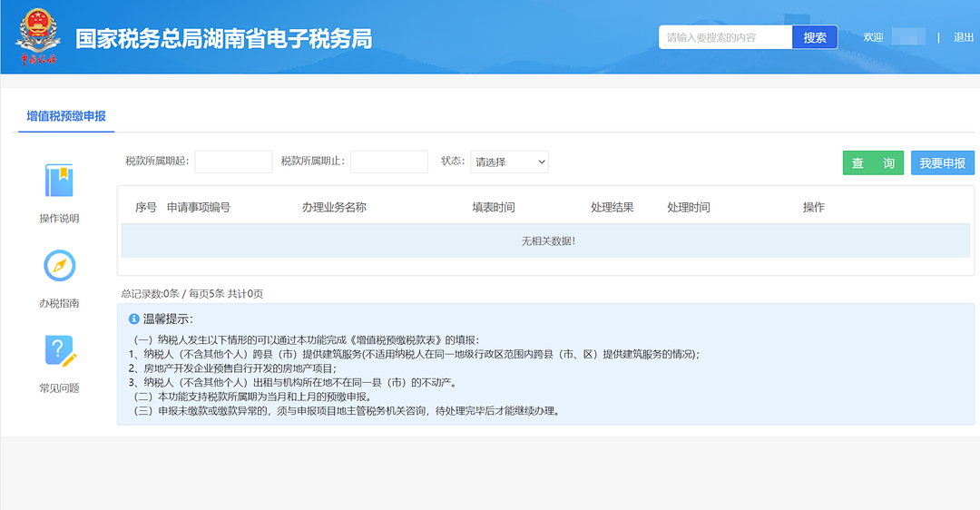Click the 税款所属期起 date field
Image resolution: width=980 pixels, height=510 pixels.
233,162
